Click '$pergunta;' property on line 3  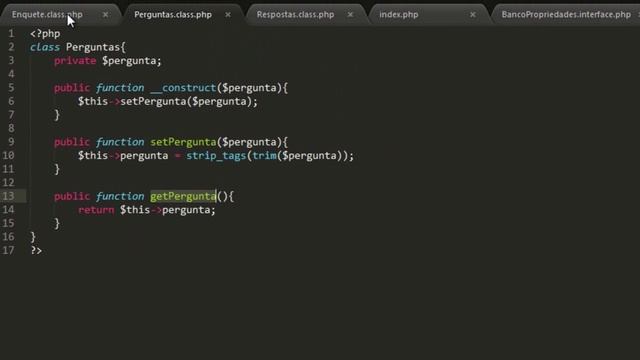coord(132,61)
